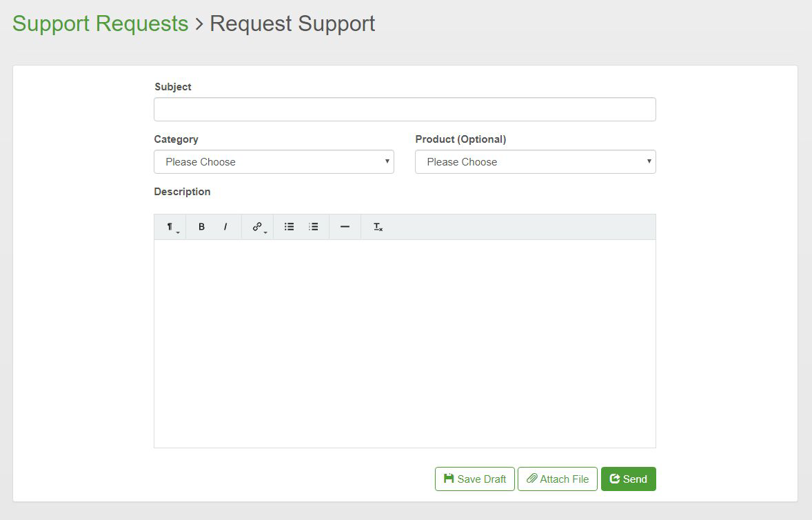Open the insert link tool
This screenshot has height=520, width=812.
[258, 227]
